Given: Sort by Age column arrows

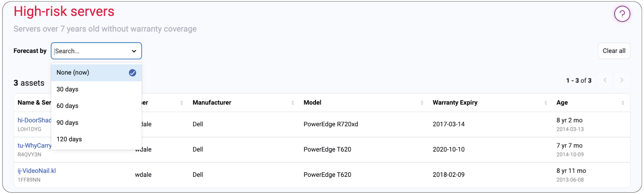Looking at the screenshot, I should pyautogui.click(x=623, y=103).
